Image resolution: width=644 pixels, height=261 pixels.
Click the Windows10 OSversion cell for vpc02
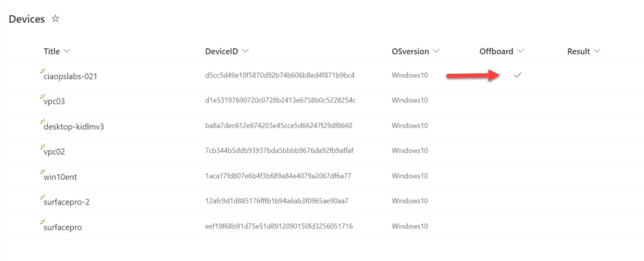point(409,151)
